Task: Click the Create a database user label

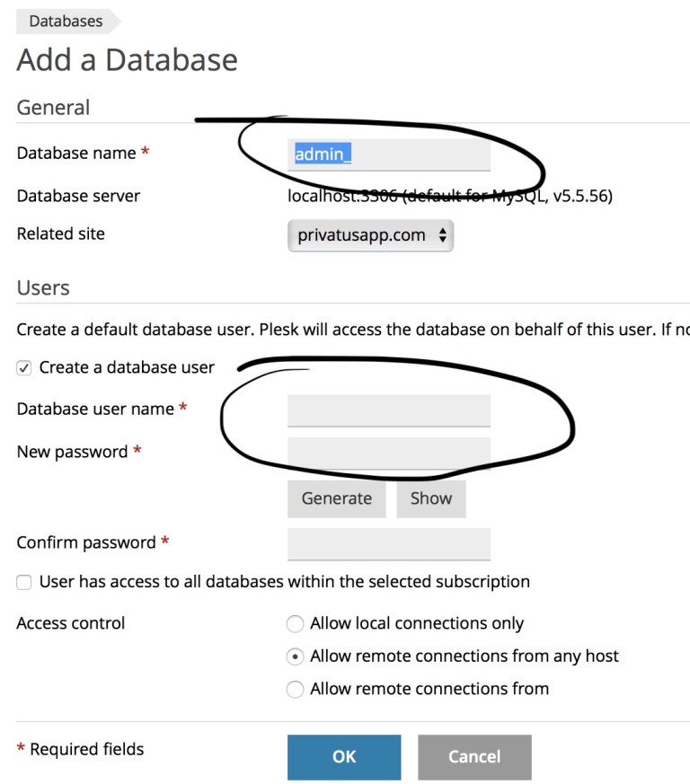Action: tap(127, 367)
